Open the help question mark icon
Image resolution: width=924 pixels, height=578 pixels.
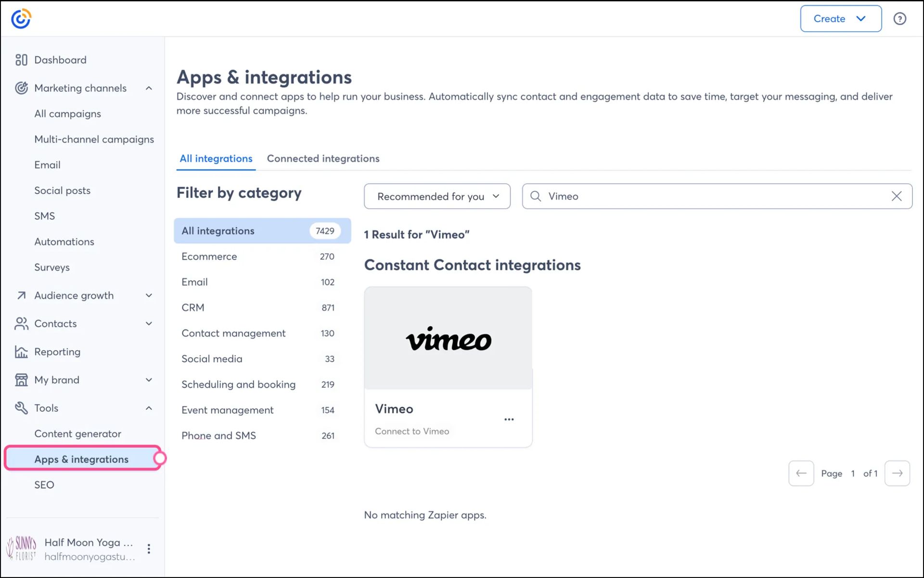(899, 19)
